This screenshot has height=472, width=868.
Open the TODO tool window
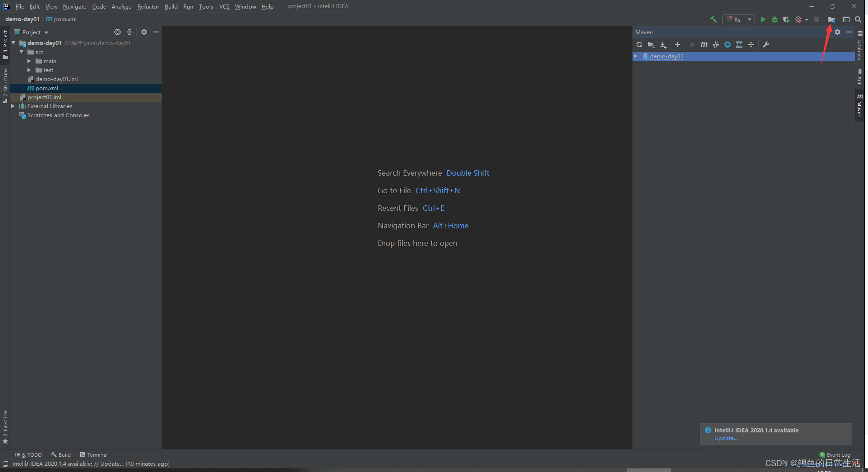point(28,455)
